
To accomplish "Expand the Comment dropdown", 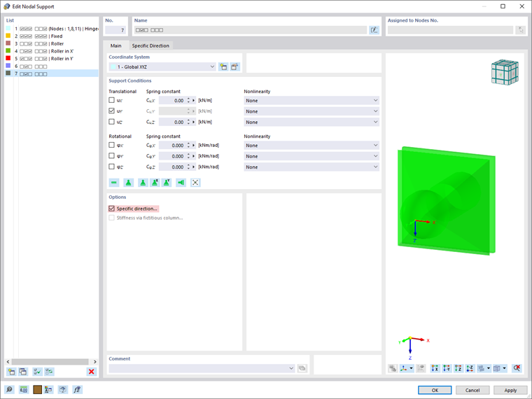I will pos(291,368).
